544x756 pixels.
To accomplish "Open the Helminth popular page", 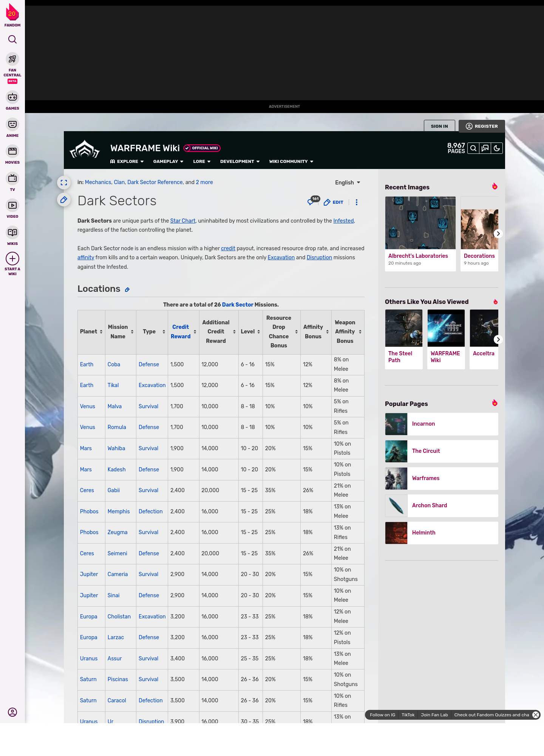I will tap(442, 533).
